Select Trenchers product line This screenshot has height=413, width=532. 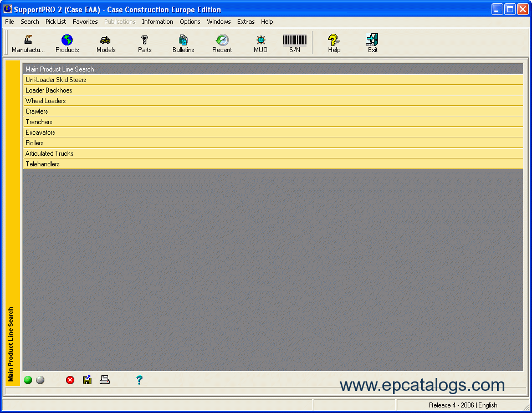[273, 122]
